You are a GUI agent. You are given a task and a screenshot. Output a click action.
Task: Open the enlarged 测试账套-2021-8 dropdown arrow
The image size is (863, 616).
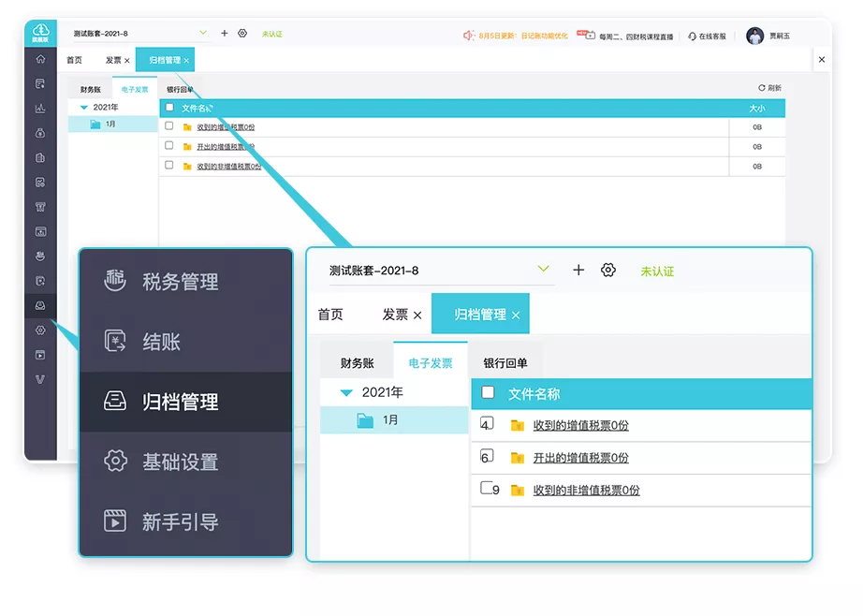544,270
